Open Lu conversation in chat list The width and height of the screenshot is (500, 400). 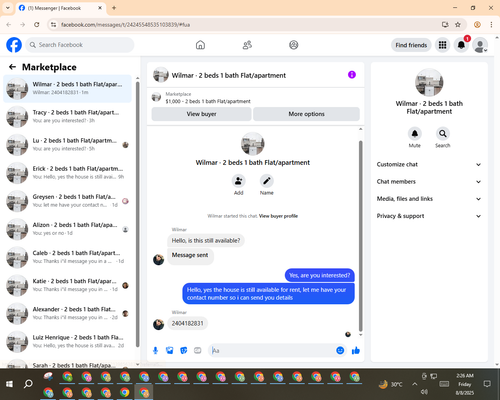point(67,145)
